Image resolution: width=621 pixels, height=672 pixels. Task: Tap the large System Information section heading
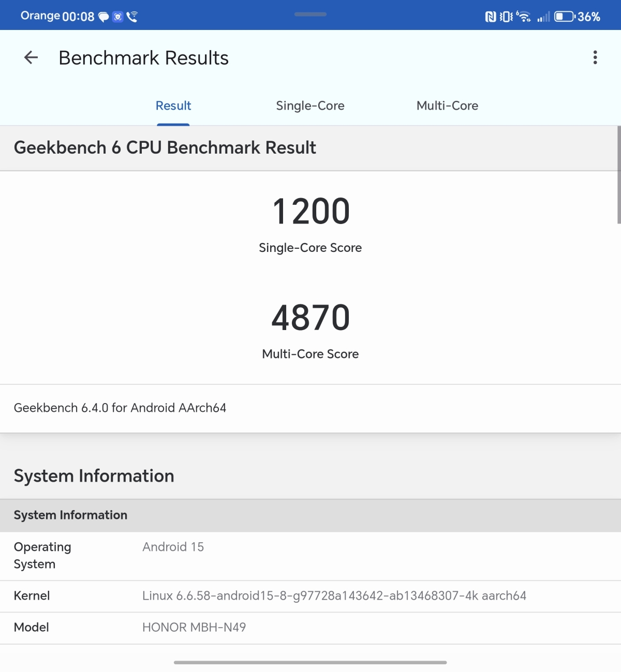(x=94, y=476)
